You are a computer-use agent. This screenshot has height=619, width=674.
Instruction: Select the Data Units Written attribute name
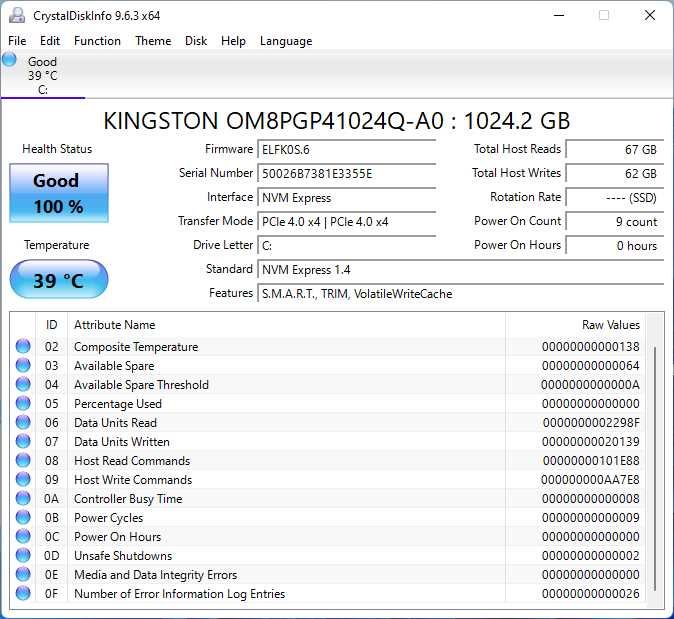(122, 441)
